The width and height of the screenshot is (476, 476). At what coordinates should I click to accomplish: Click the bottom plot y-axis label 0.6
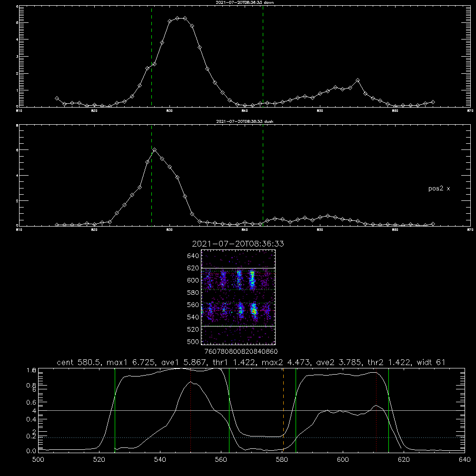pos(31,402)
